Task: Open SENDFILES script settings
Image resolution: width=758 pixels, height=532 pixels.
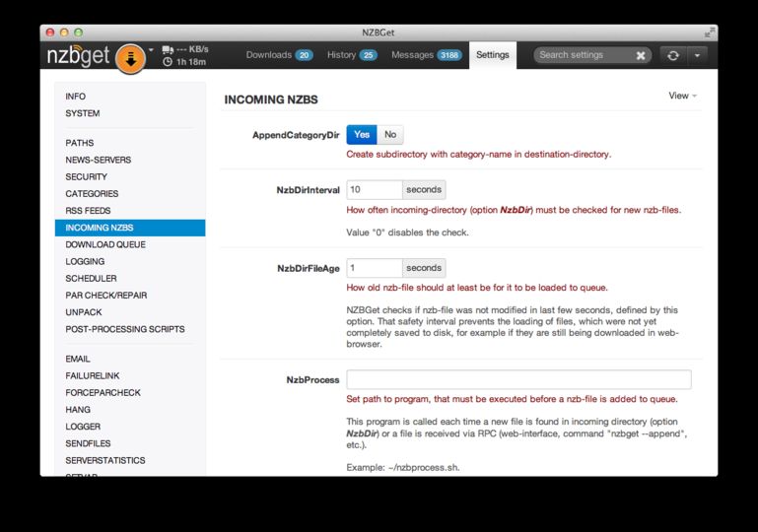Action: point(88,443)
